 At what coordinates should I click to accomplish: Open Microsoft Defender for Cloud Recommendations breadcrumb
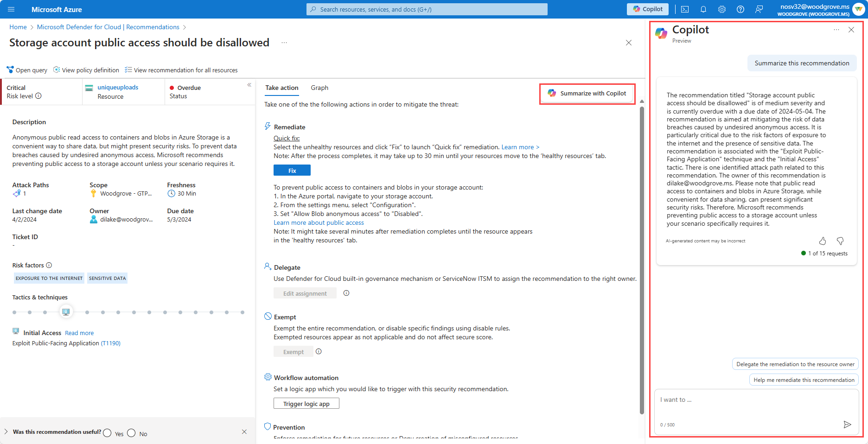(x=108, y=27)
